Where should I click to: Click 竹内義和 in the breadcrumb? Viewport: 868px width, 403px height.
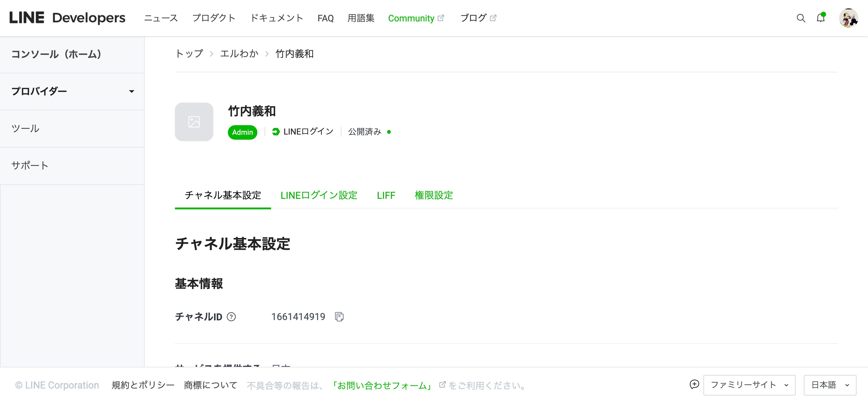(294, 54)
